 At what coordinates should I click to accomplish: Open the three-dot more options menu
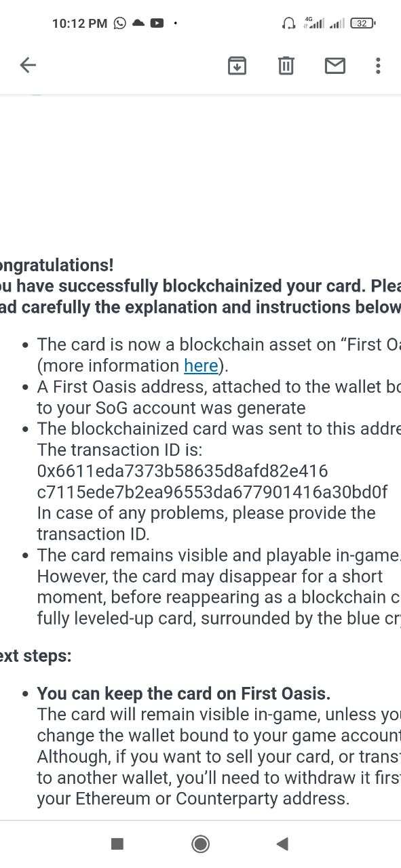(378, 66)
